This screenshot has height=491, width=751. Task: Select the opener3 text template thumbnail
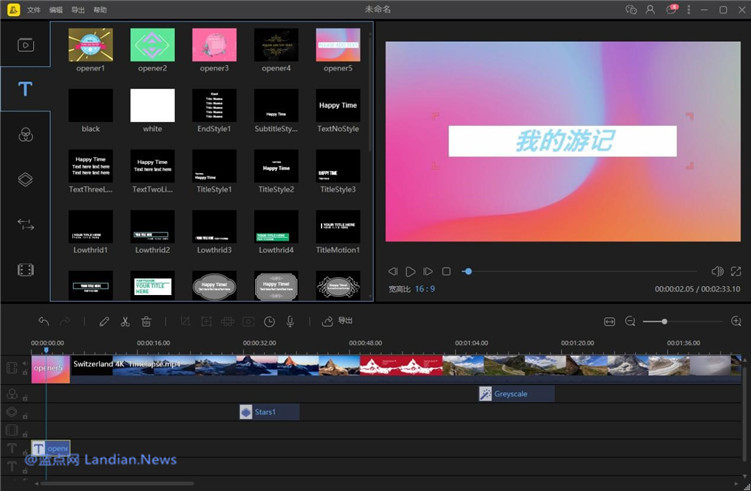(214, 45)
